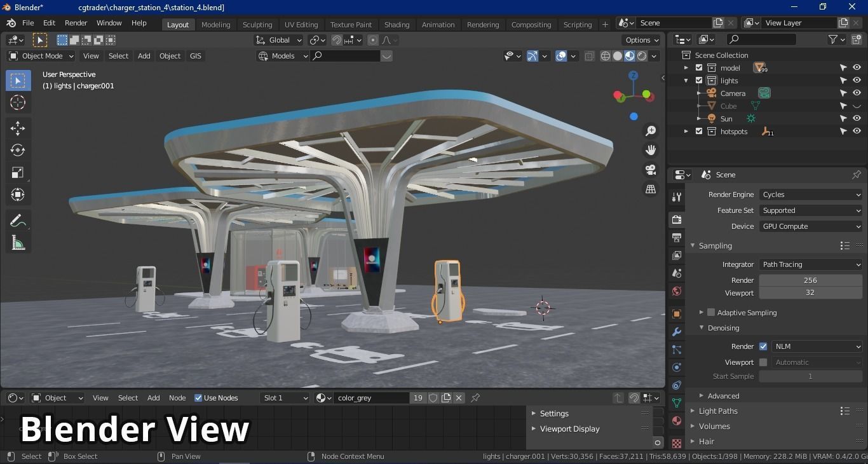The width and height of the screenshot is (868, 464).
Task: Switch to wireframe viewport shading
Action: tap(606, 56)
